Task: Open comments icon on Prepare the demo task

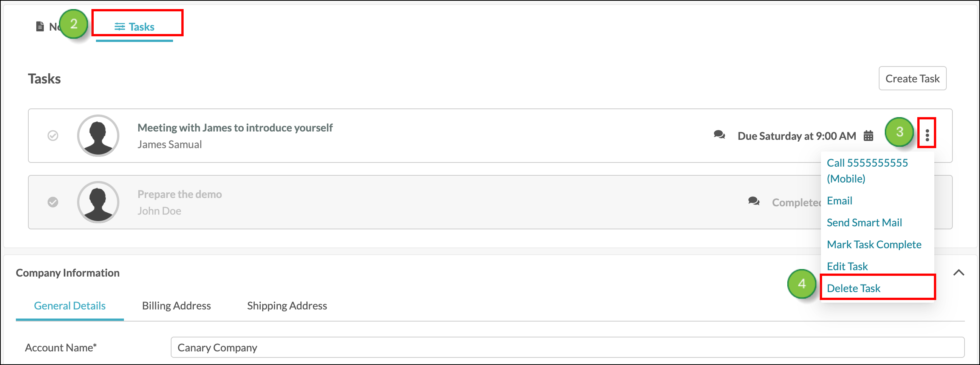Action: click(x=754, y=201)
